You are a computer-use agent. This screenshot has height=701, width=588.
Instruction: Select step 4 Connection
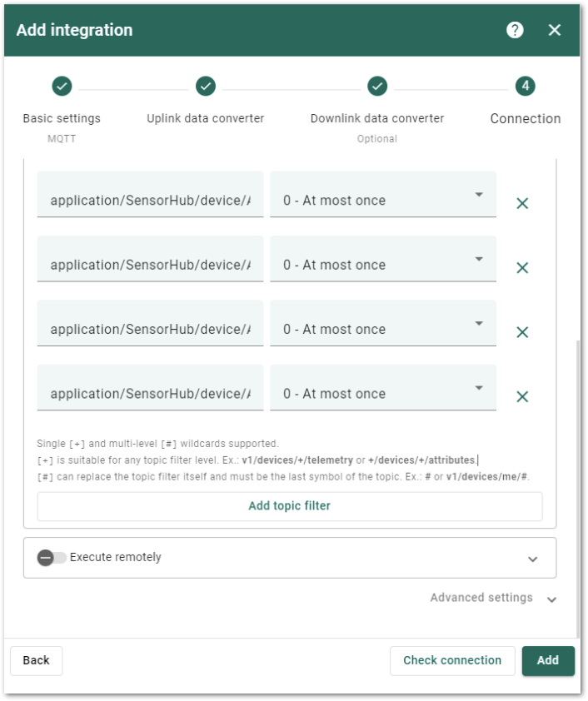[526, 86]
